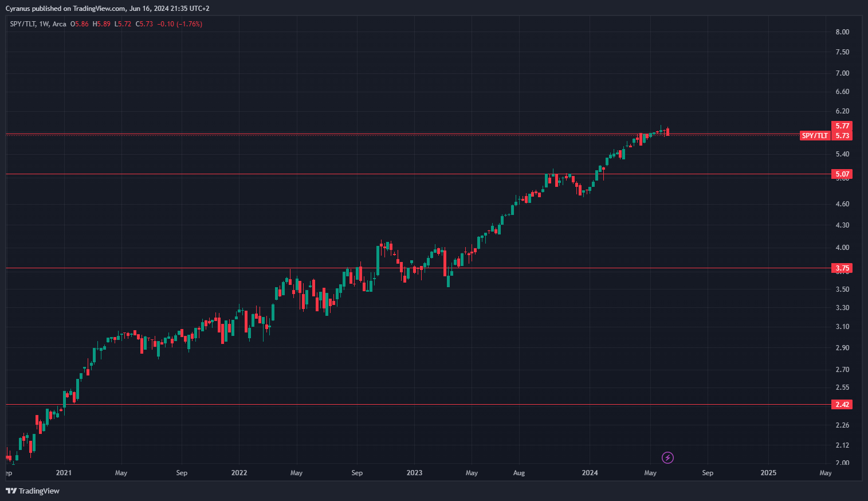Viewport: 868px width, 501px height.
Task: Click the TradingView logo at bottom
Action: (33, 491)
